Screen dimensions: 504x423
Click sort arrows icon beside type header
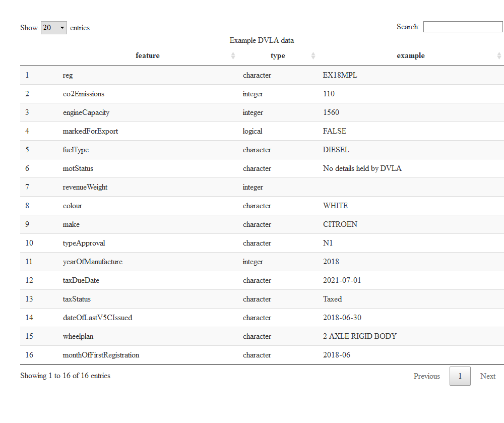[313, 56]
